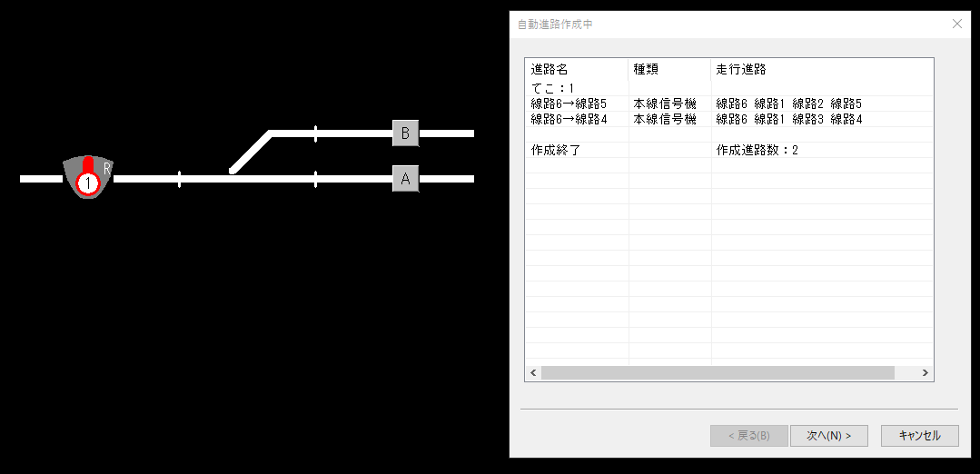The height and width of the screenshot is (474, 980).
Task: Select the 作成終了 row
Action: [728, 150]
